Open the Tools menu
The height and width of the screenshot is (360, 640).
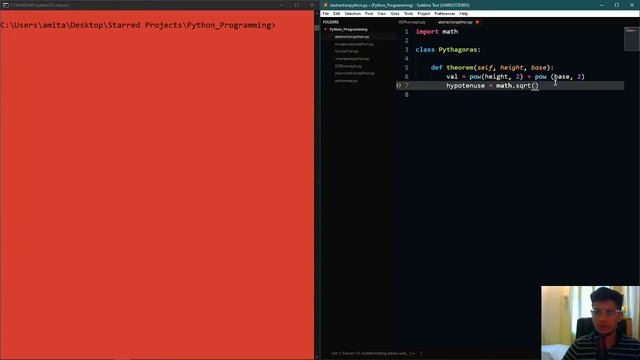pyautogui.click(x=408, y=13)
